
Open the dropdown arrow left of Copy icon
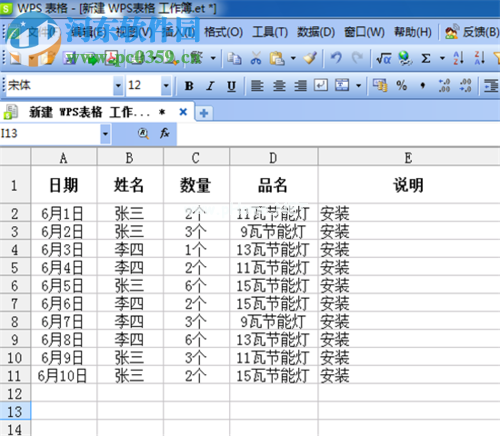213,58
